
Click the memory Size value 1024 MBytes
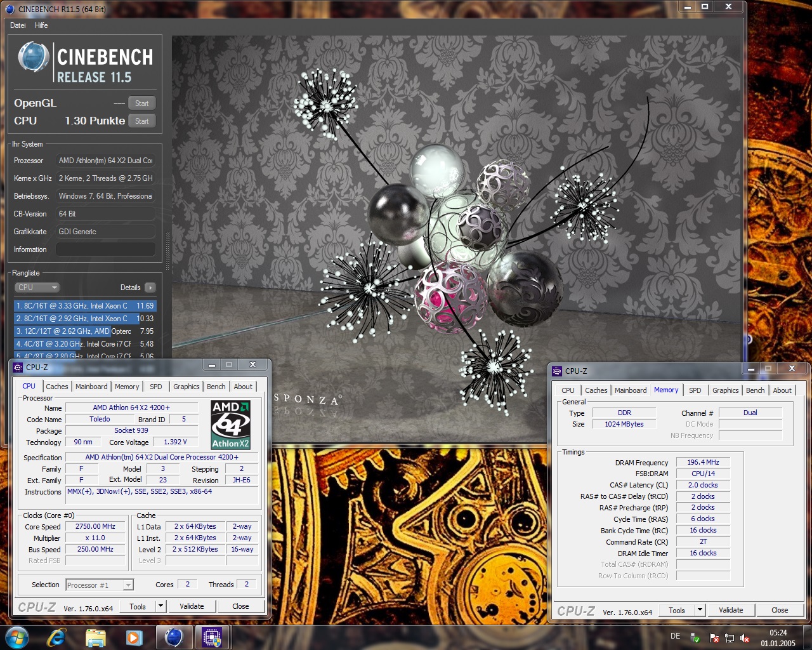click(x=624, y=424)
